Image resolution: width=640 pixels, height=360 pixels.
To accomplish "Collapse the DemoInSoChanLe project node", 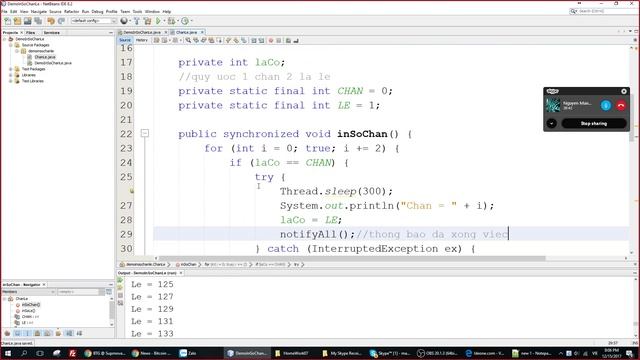I will click(5, 39).
